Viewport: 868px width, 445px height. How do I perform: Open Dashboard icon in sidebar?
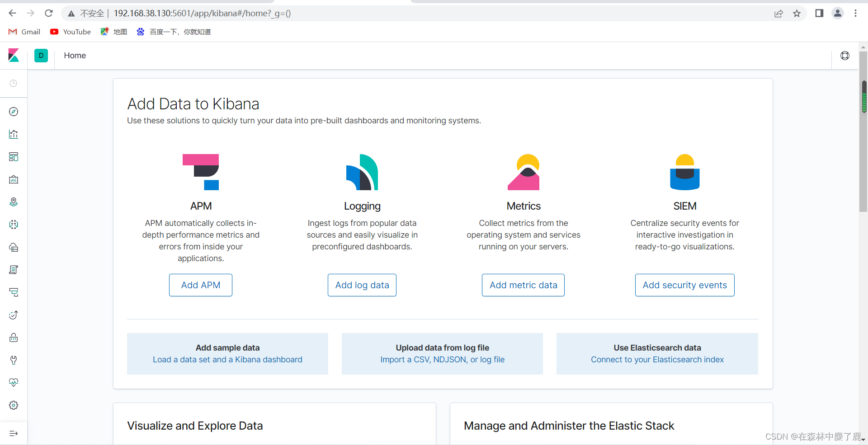14,157
